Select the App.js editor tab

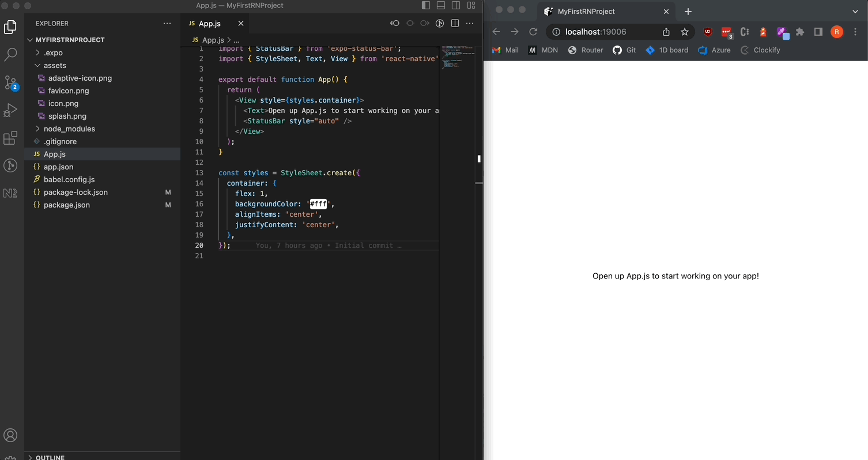coord(209,24)
